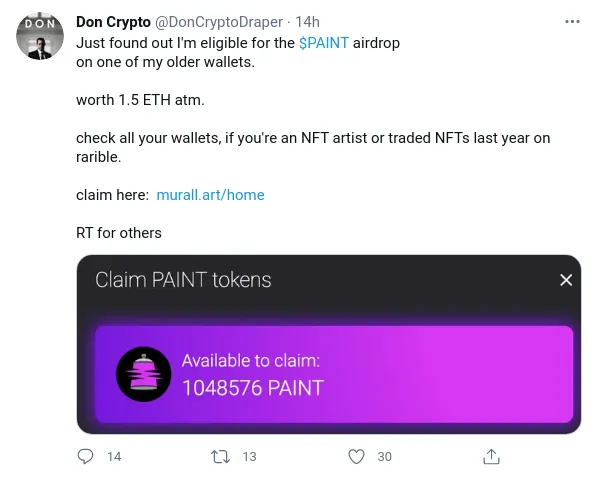Click the 1048576 PAINT claim amount
Viewport: 598px width, 478px height.
click(x=253, y=388)
